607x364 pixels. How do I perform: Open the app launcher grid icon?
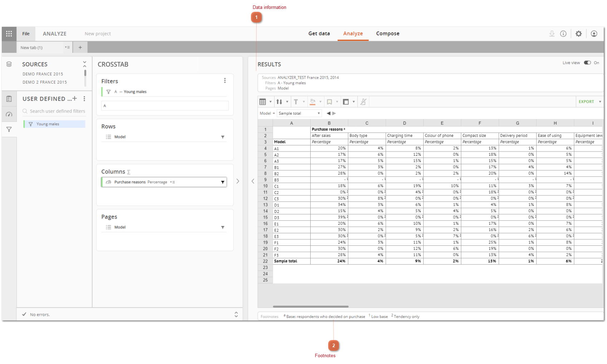point(9,34)
